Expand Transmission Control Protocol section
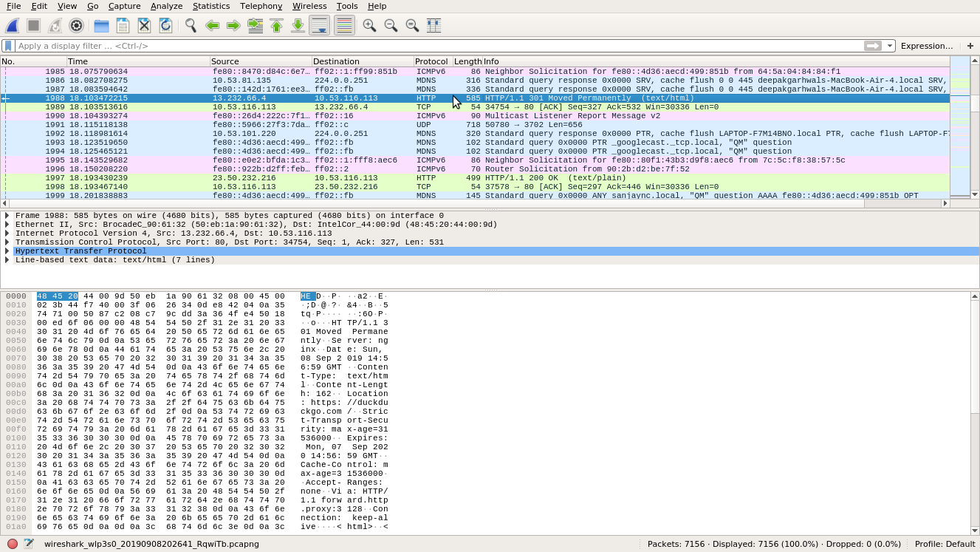The width and height of the screenshot is (980, 552). 7,242
